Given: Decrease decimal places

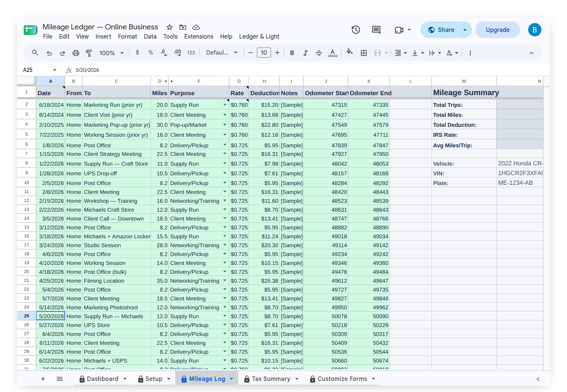Looking at the screenshot, I should [164, 53].
